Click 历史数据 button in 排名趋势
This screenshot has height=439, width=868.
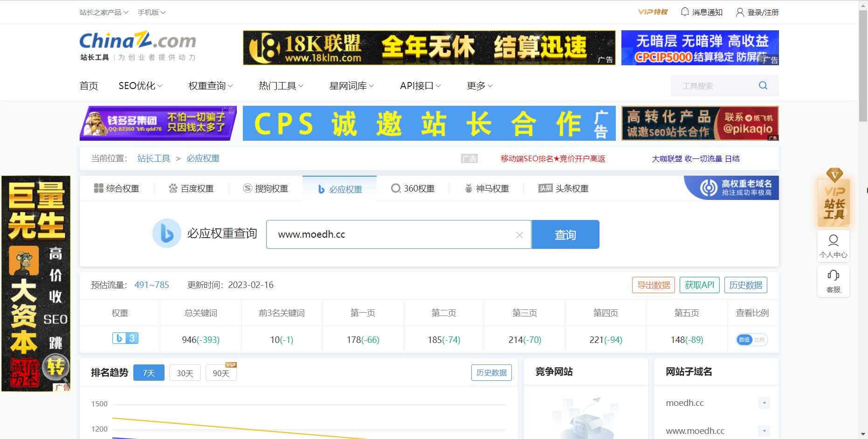491,372
